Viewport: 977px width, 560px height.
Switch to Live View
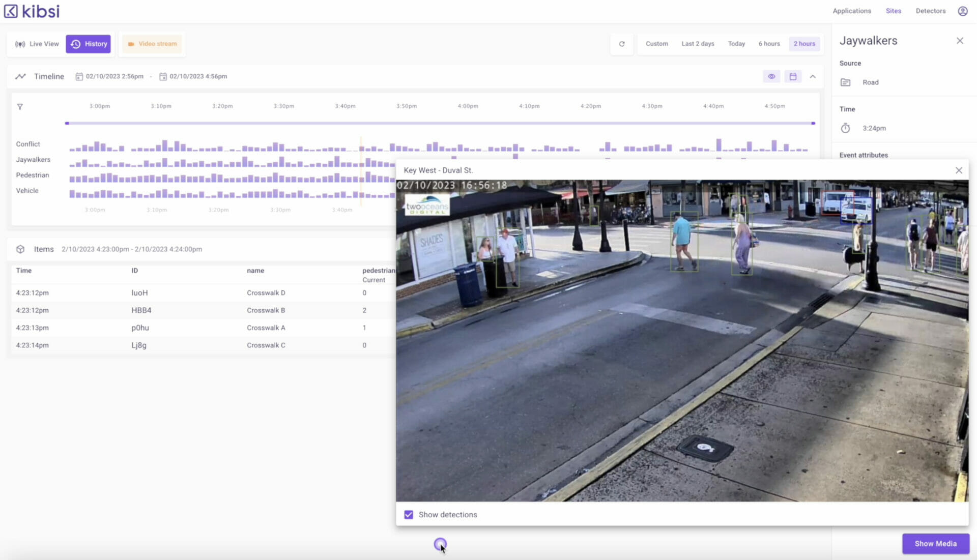click(x=37, y=44)
